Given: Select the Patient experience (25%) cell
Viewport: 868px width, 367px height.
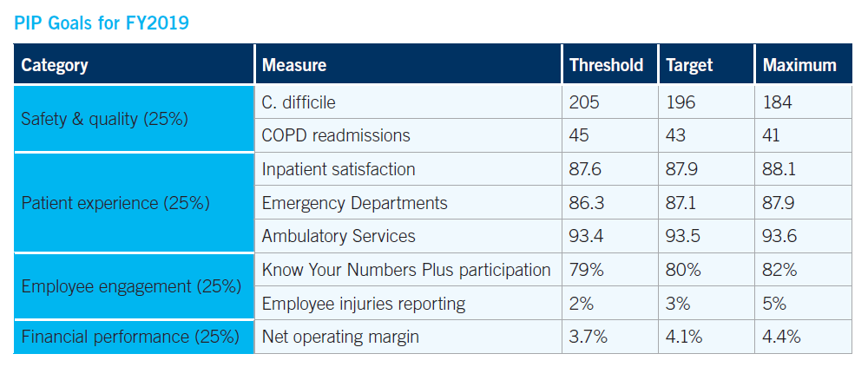Looking at the screenshot, I should click(x=115, y=203).
